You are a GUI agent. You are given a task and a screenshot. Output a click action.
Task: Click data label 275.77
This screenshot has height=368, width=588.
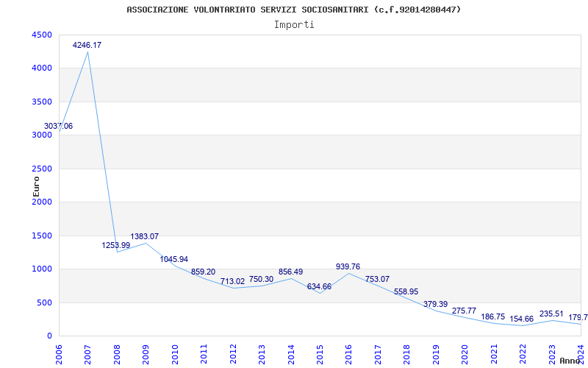click(x=464, y=311)
